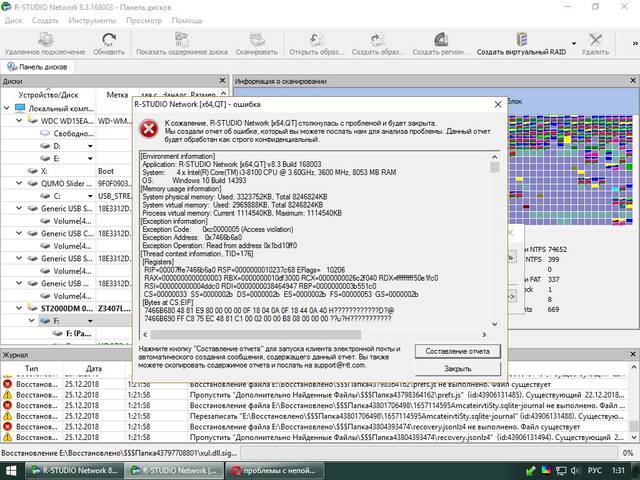Click the [Registers] line in report

point(158,262)
